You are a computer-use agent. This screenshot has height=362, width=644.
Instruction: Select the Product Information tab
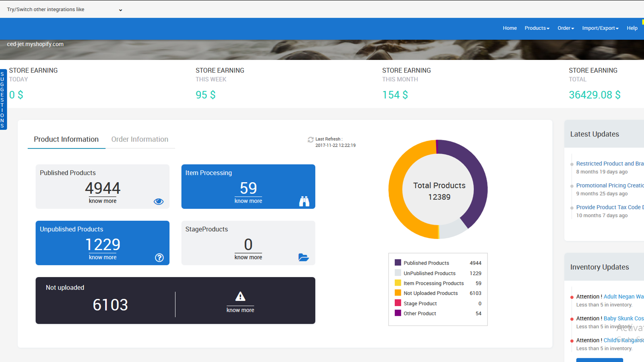66,139
